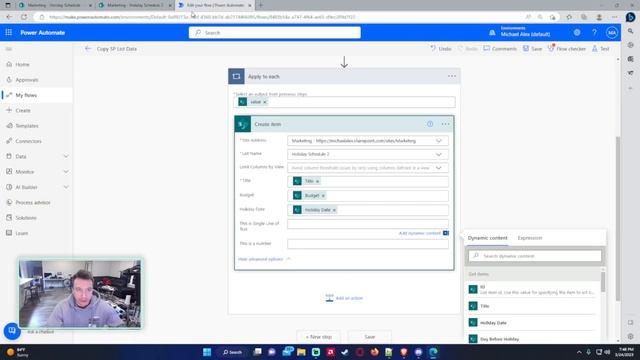Click Add an action
640x360 pixels.
[x=344, y=298]
